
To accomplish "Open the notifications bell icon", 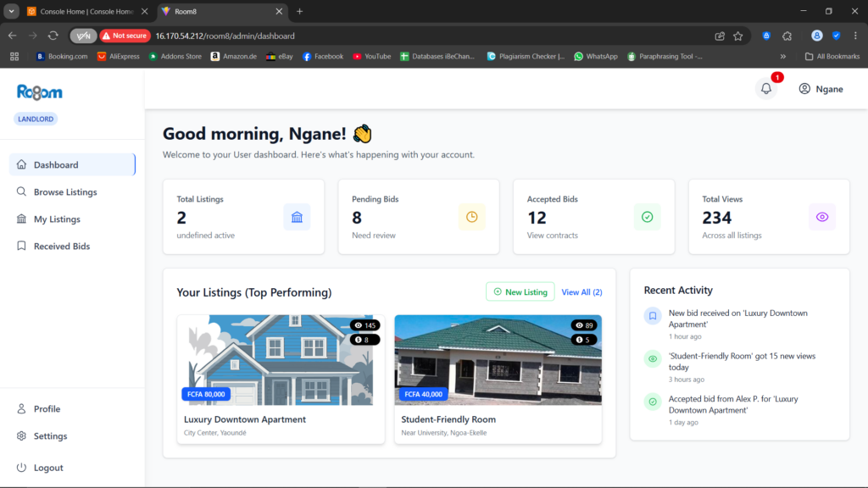I will click(x=766, y=88).
